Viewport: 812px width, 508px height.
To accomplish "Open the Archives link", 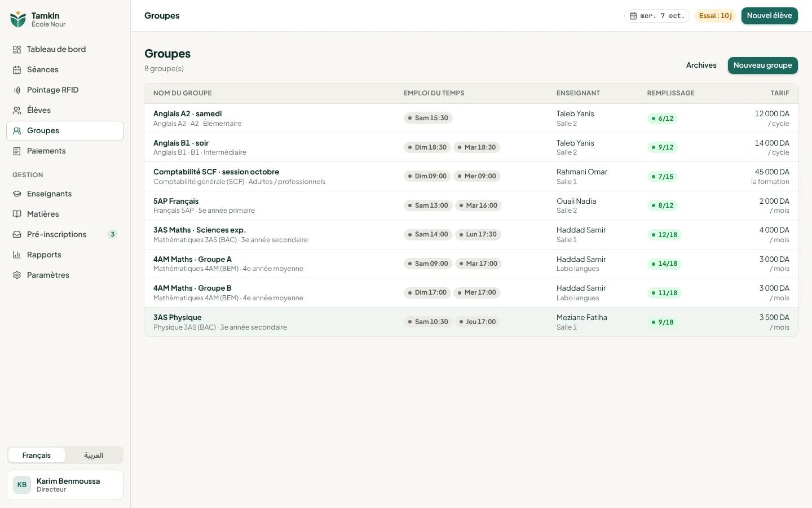I will click(701, 65).
